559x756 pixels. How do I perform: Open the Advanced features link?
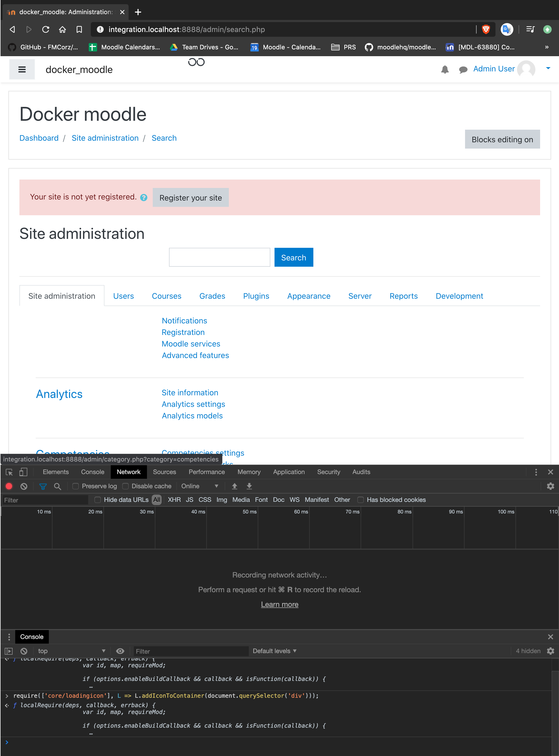195,355
